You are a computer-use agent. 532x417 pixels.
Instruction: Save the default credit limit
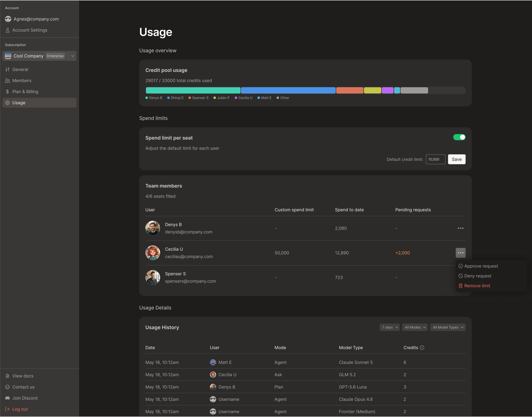click(457, 159)
